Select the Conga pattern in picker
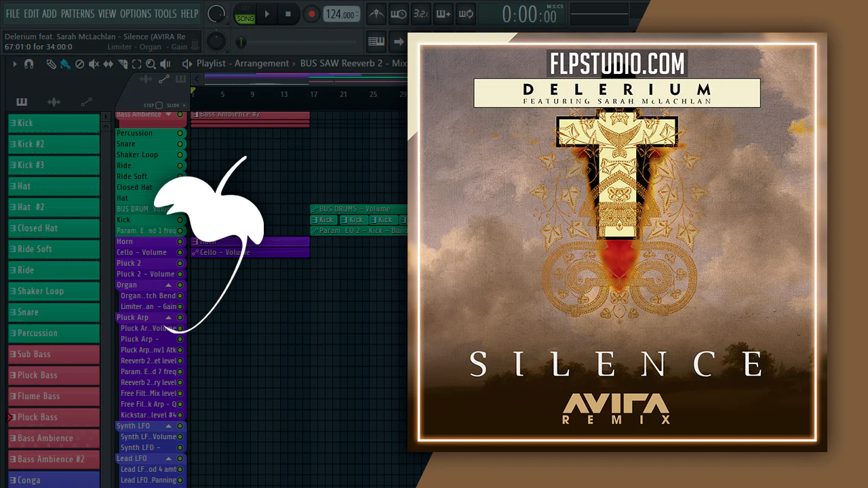Screen dimensions: 868x488 click(x=54, y=480)
